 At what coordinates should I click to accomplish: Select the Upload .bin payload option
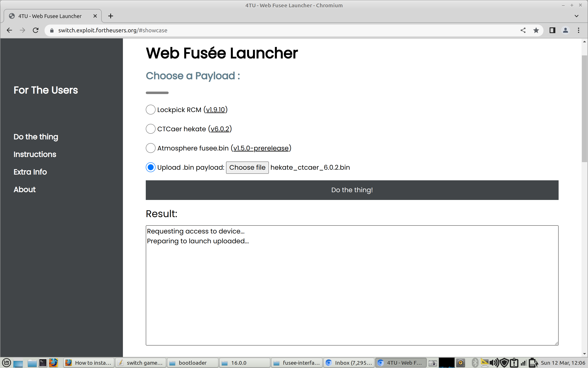pos(151,167)
